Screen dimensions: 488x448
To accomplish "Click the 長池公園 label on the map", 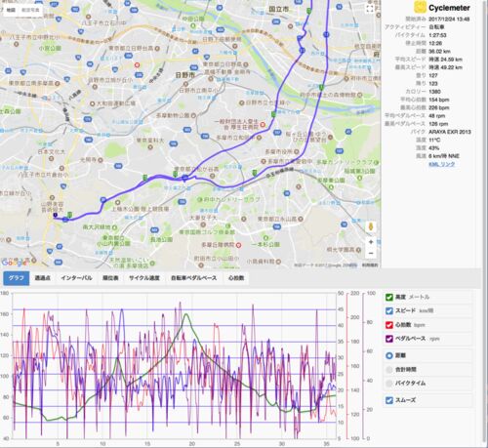I will [161, 240].
